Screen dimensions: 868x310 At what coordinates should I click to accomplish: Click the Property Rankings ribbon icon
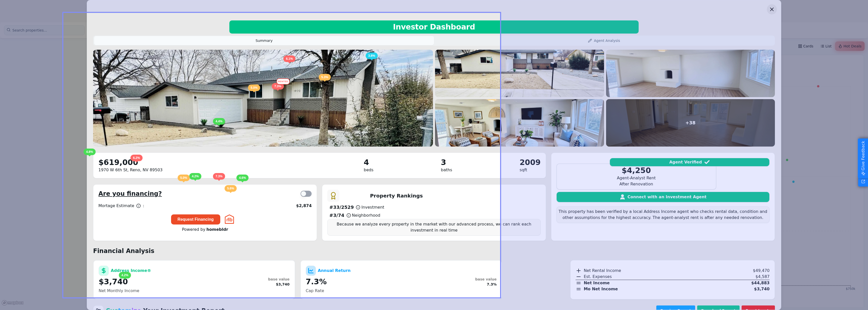point(333,196)
